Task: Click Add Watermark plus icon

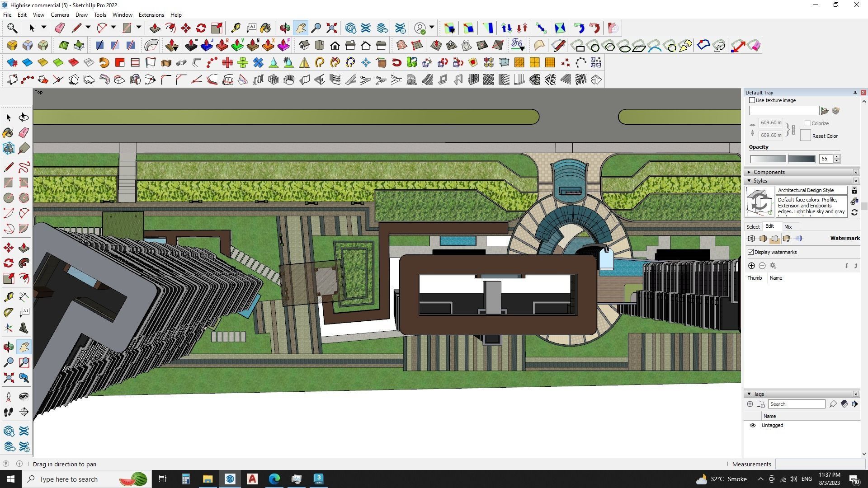Action: pyautogui.click(x=751, y=266)
